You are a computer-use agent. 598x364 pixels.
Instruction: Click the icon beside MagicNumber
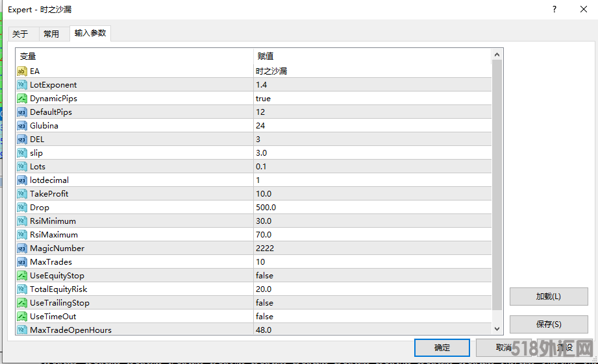[x=22, y=249]
